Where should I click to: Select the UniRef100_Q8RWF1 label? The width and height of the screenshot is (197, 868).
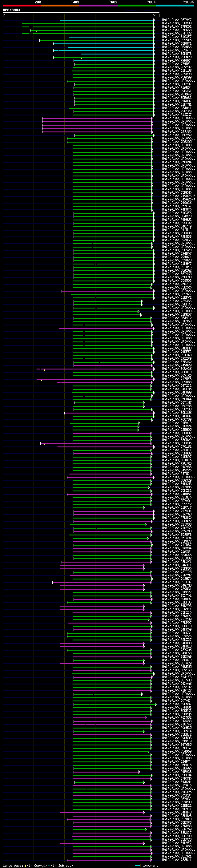pyautogui.click(x=177, y=43)
